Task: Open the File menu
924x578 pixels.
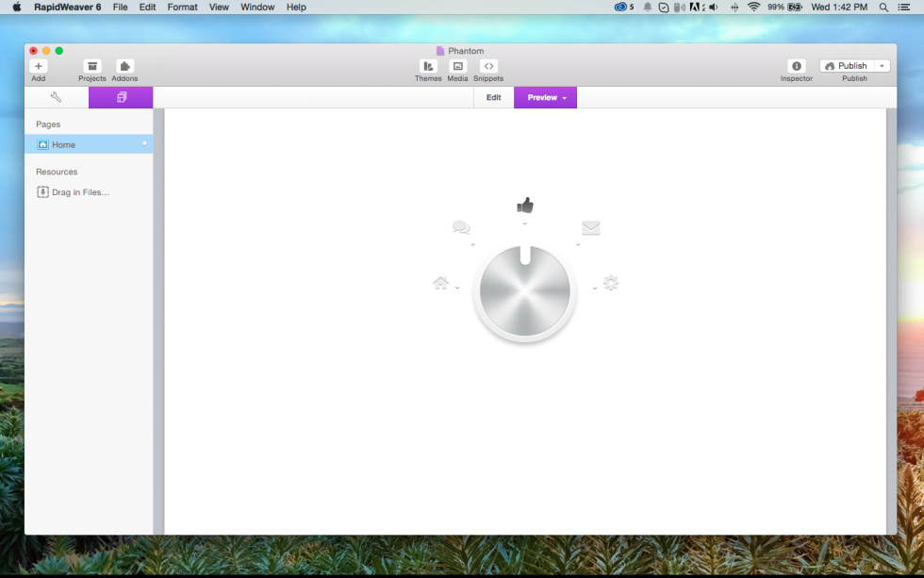Action: click(121, 7)
